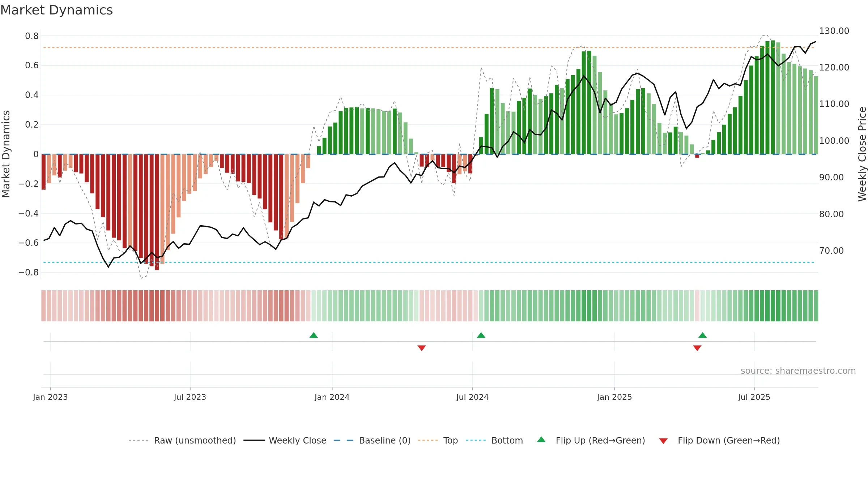This screenshot has width=868, height=488.
Task: Toggle the Baseline (0) legend entry
Action: (372, 440)
